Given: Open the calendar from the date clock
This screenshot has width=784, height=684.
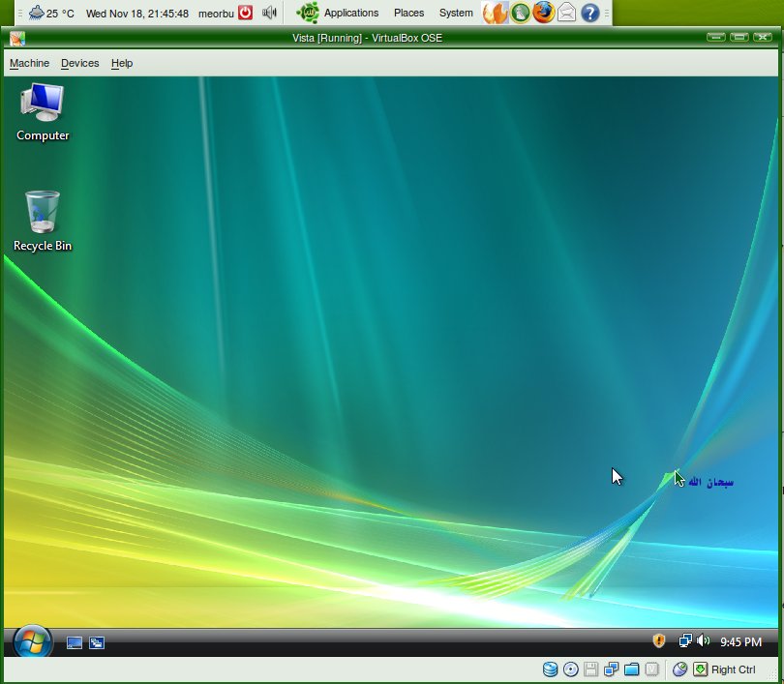Looking at the screenshot, I should point(137,14).
